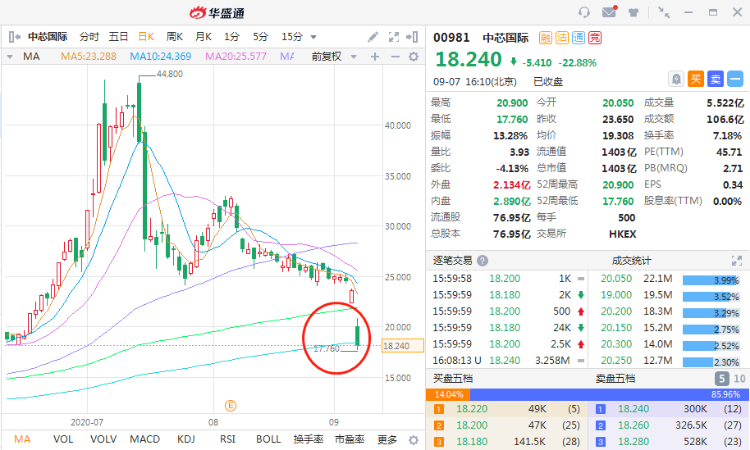Select 15分 chart interval

[292, 37]
